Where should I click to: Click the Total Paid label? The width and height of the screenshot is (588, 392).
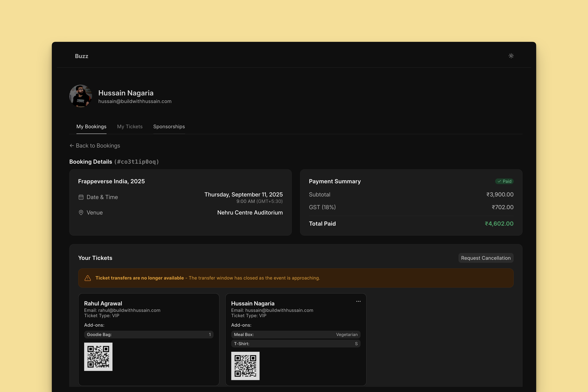point(322,224)
